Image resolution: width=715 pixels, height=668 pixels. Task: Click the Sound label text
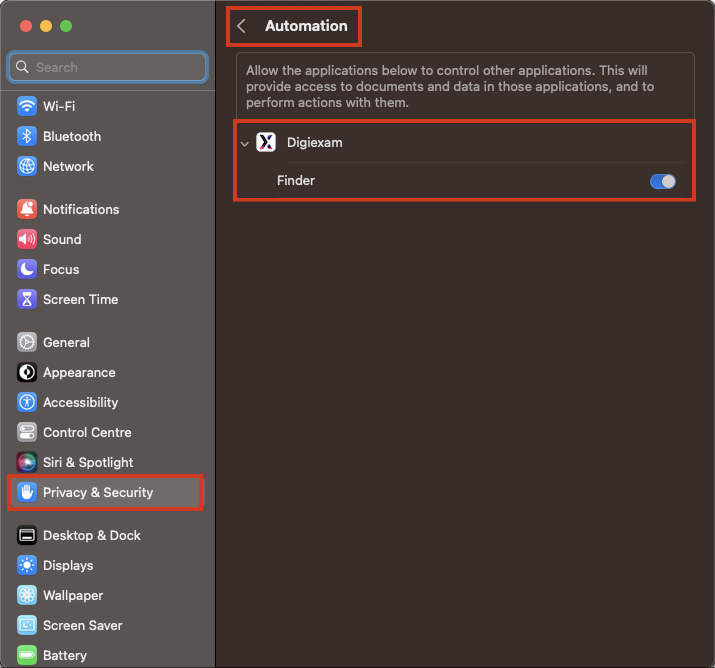pyautogui.click(x=62, y=239)
